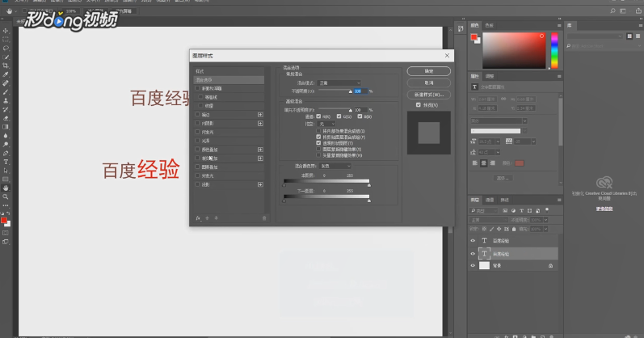
Task: Click the Opacity slider handle in dialog
Action: pyautogui.click(x=351, y=91)
